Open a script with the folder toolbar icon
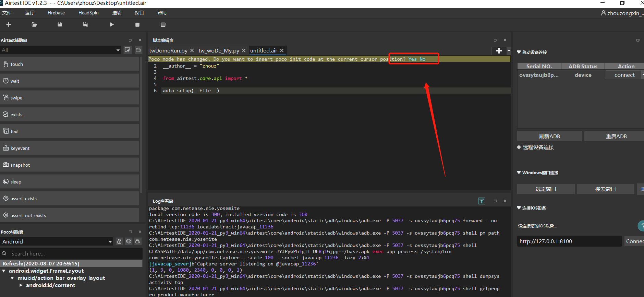Viewport: 644px width, 297px height. tap(34, 25)
